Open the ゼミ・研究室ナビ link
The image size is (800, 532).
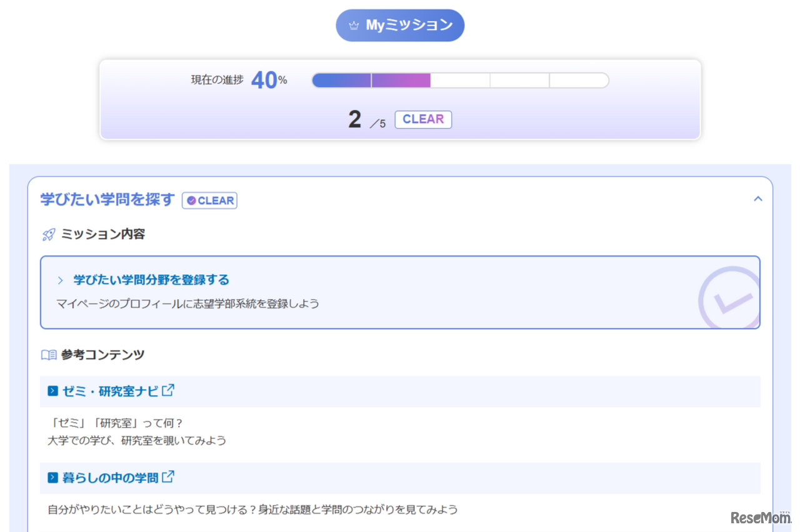(109, 391)
